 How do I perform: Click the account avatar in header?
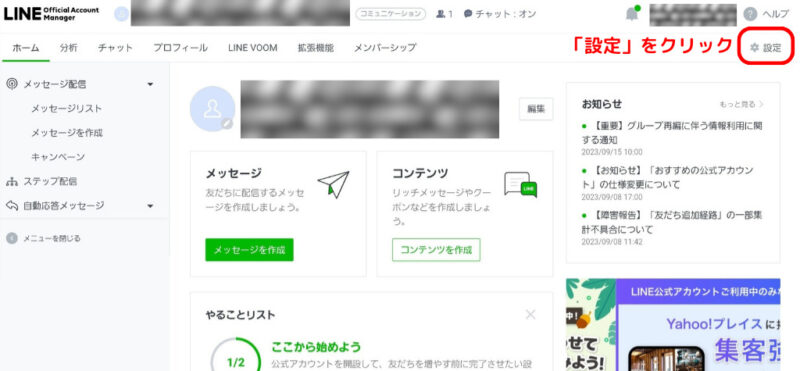click(121, 14)
